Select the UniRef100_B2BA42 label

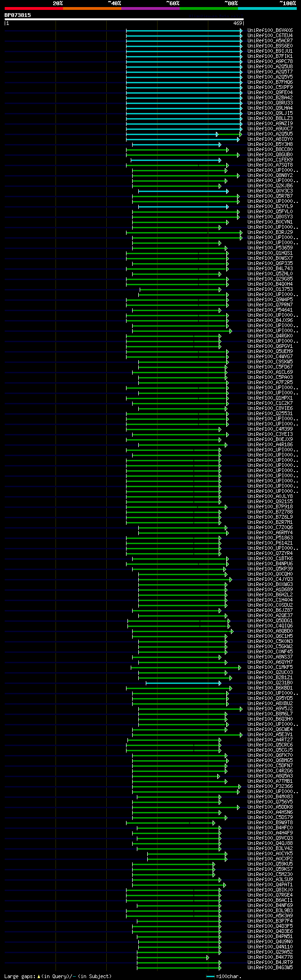click(x=270, y=98)
